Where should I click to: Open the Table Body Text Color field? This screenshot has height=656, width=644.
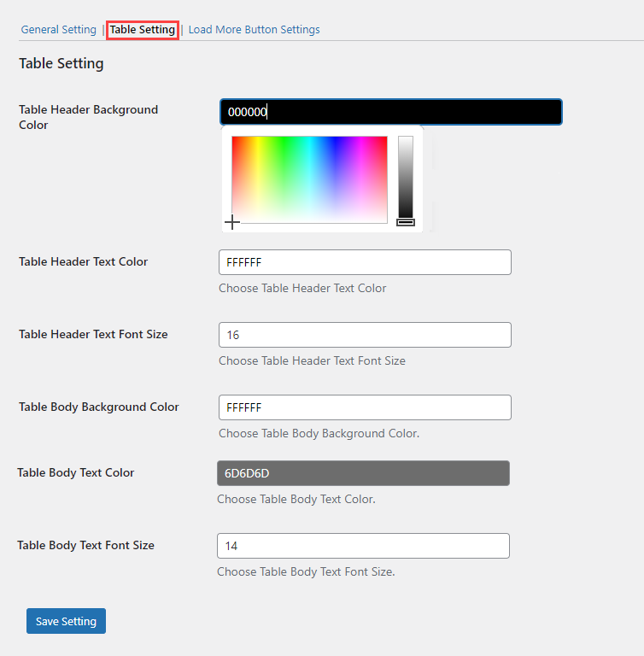pyautogui.click(x=363, y=473)
